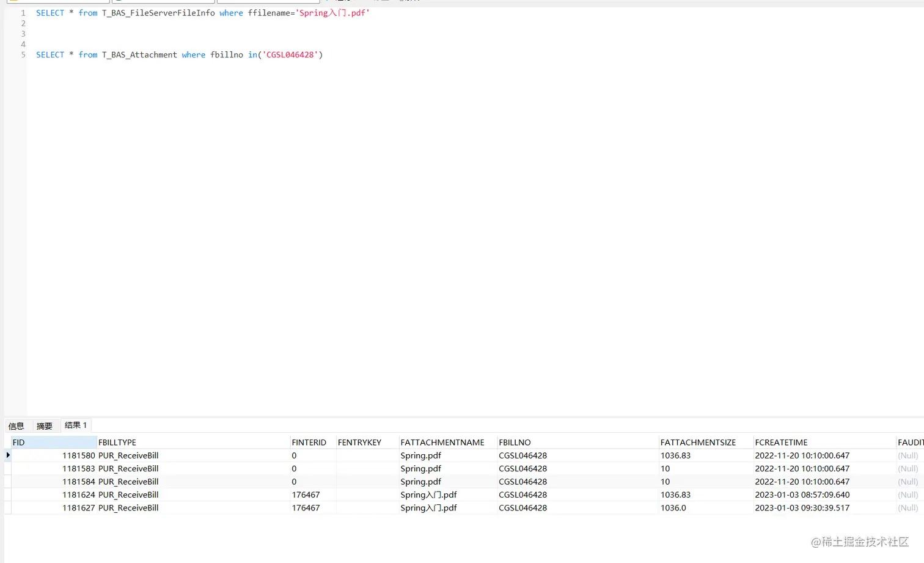
Task: Click the (Null) cell in row 1181627
Action: (x=908, y=508)
